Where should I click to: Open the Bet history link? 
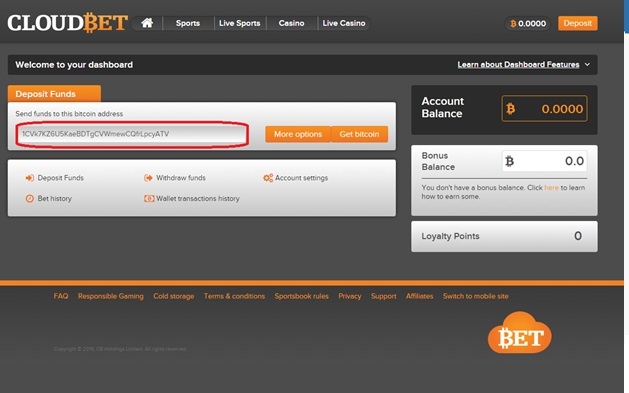point(55,199)
